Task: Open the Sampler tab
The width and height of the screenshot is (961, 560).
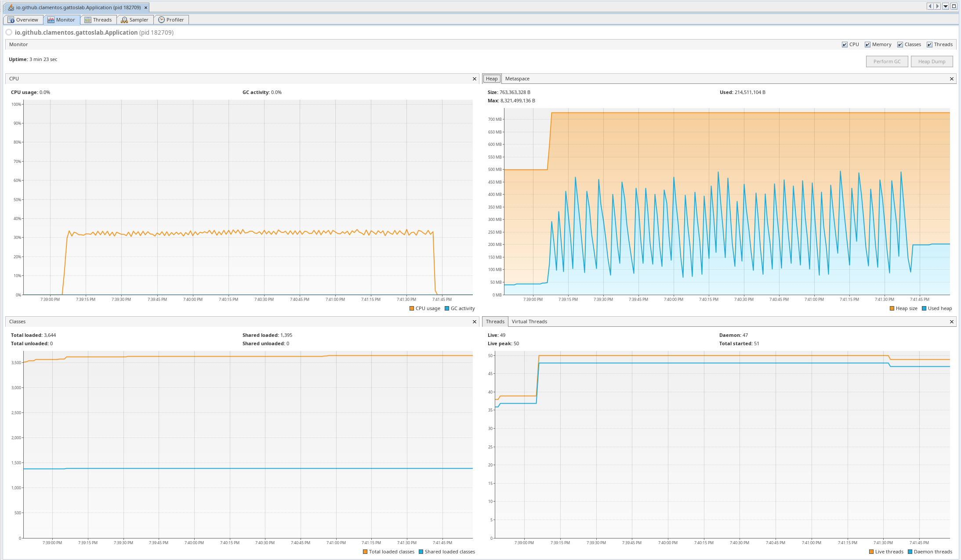Action: [135, 20]
